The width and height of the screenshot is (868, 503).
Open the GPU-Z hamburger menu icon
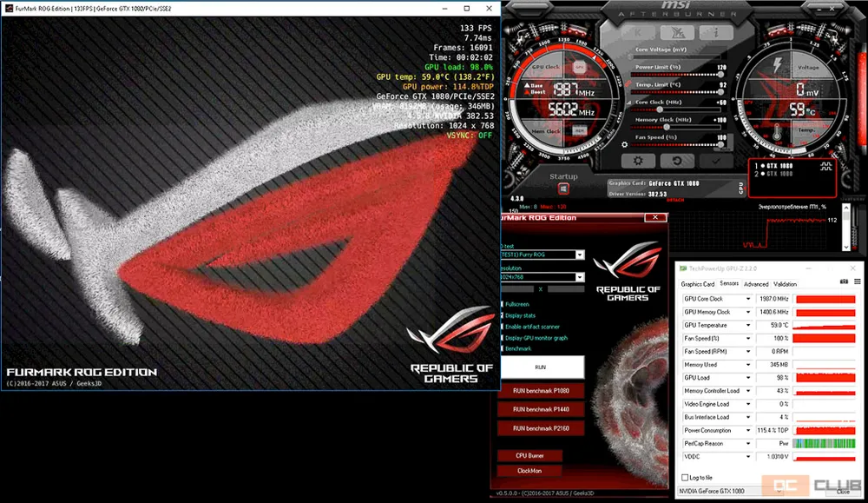[858, 283]
